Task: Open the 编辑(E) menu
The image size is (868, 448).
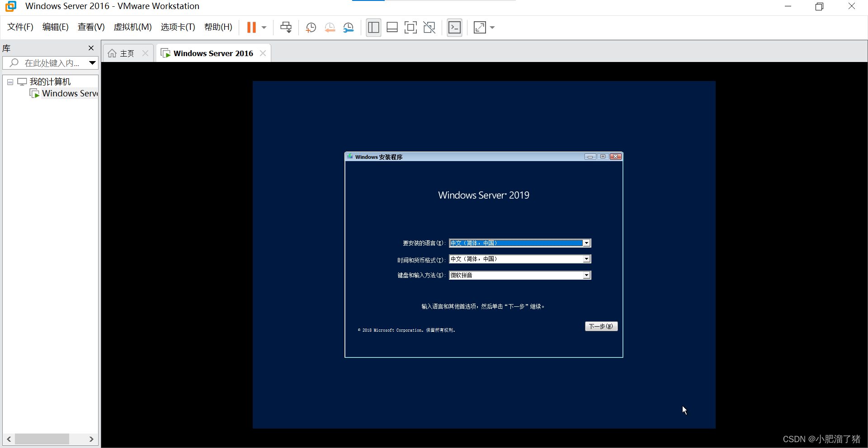Action: point(56,27)
